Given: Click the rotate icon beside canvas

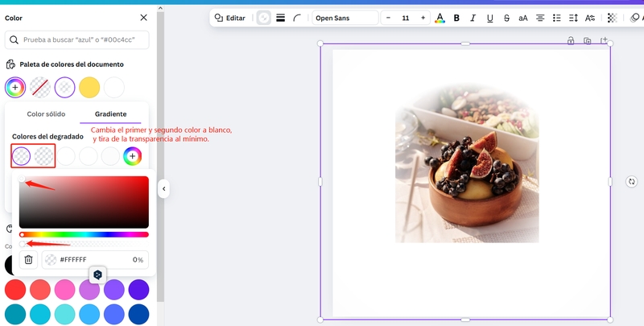Looking at the screenshot, I should 632,181.
